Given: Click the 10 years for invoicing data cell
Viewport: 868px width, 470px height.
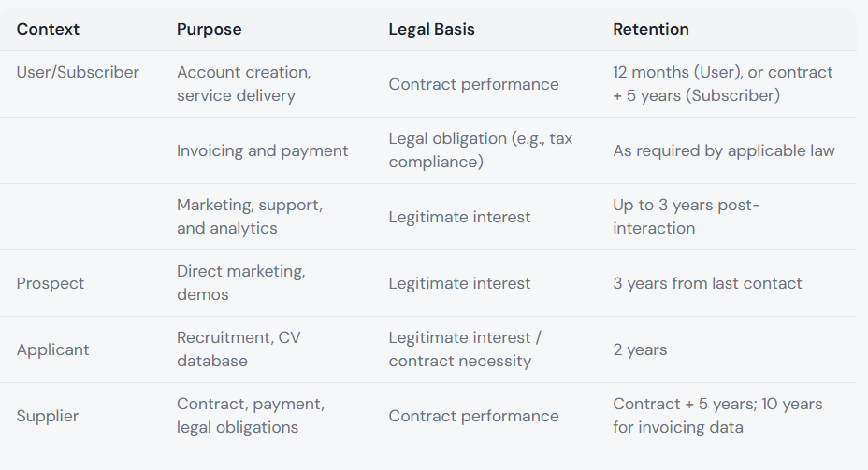Looking at the screenshot, I should coord(717,416).
